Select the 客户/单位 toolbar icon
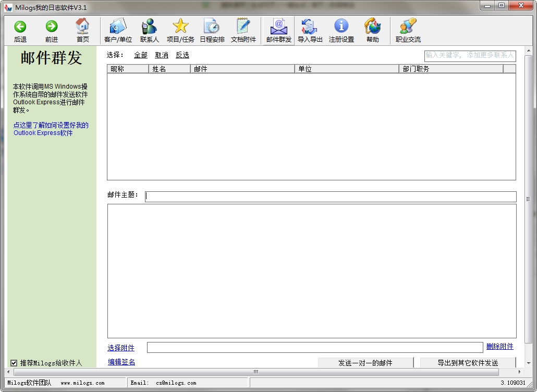 [x=117, y=30]
